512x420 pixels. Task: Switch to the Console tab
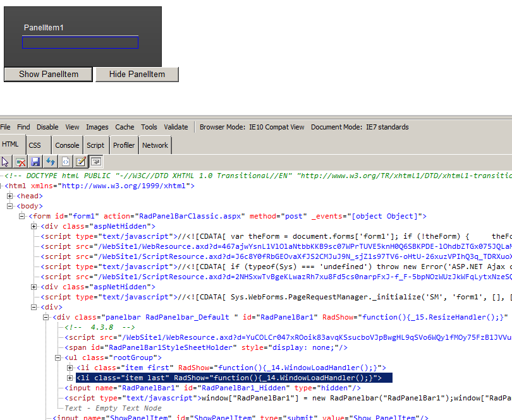pos(67,145)
